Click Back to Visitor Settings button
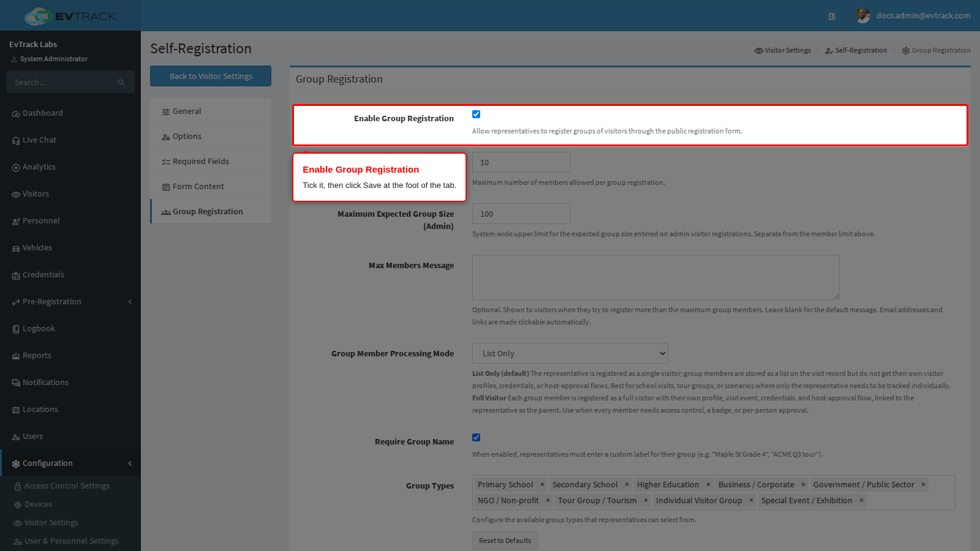Image resolution: width=980 pixels, height=551 pixels. (211, 76)
